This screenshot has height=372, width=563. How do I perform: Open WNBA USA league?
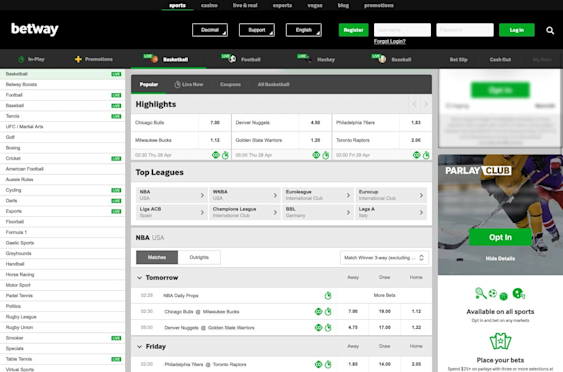click(x=245, y=195)
